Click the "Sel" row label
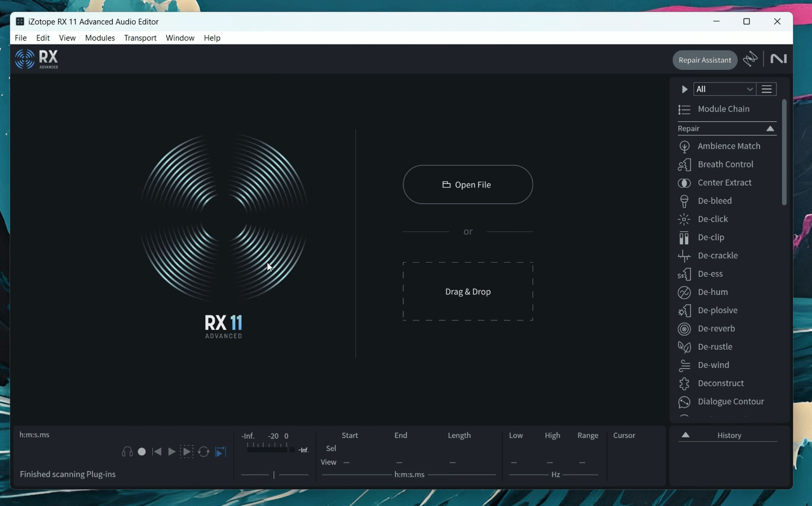 331,448
